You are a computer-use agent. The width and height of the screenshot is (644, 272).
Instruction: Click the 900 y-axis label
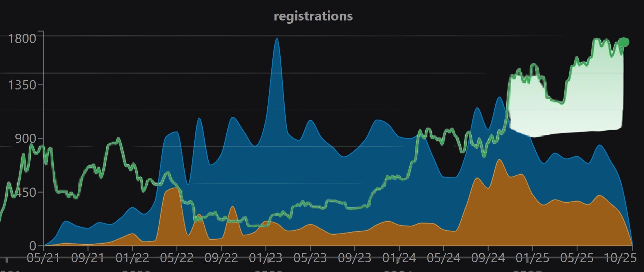click(x=26, y=139)
